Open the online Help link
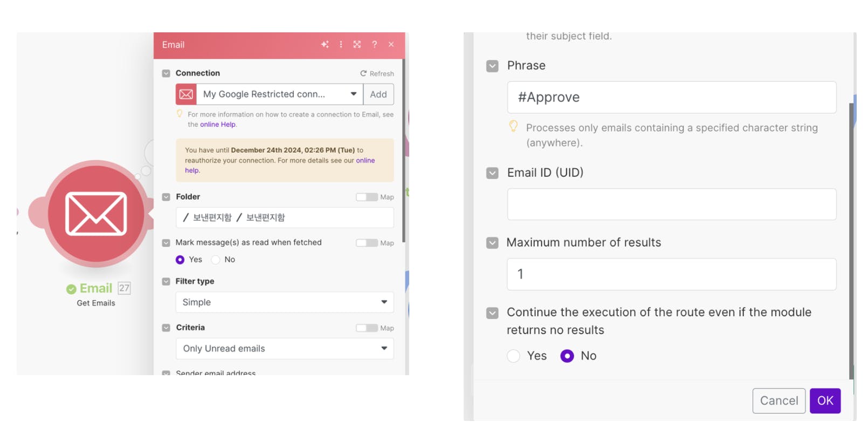The width and height of the screenshot is (868, 442). click(x=218, y=125)
